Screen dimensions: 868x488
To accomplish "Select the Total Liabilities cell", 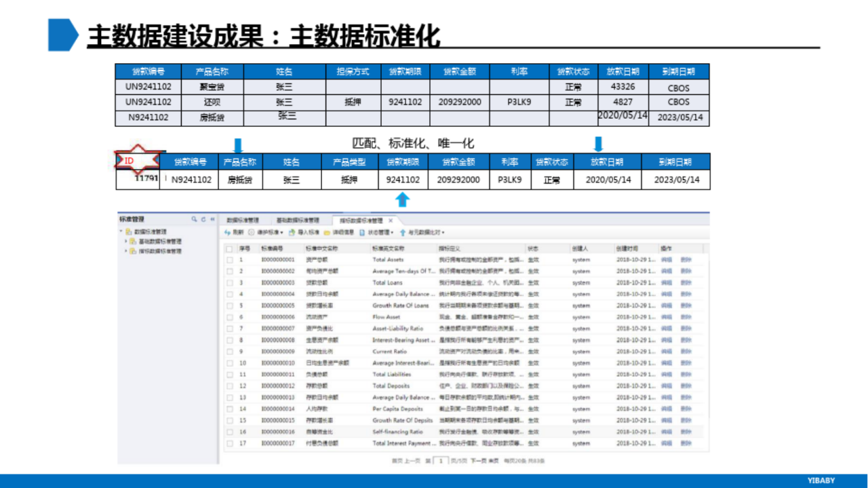I will pyautogui.click(x=392, y=375).
